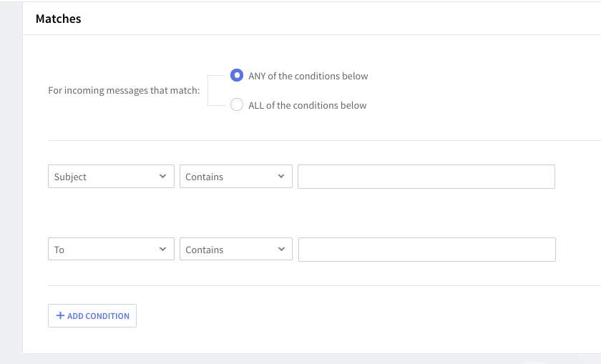Click the Matches section heading
This screenshot has width=601, height=364.
point(59,19)
